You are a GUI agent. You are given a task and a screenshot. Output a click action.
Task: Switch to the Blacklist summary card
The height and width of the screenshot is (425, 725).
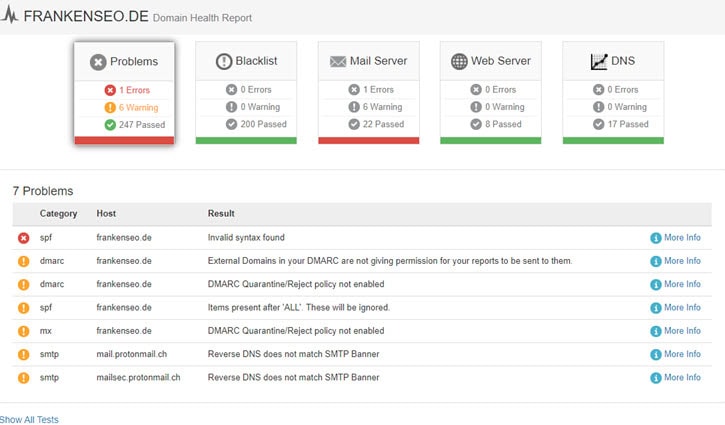tap(246, 92)
